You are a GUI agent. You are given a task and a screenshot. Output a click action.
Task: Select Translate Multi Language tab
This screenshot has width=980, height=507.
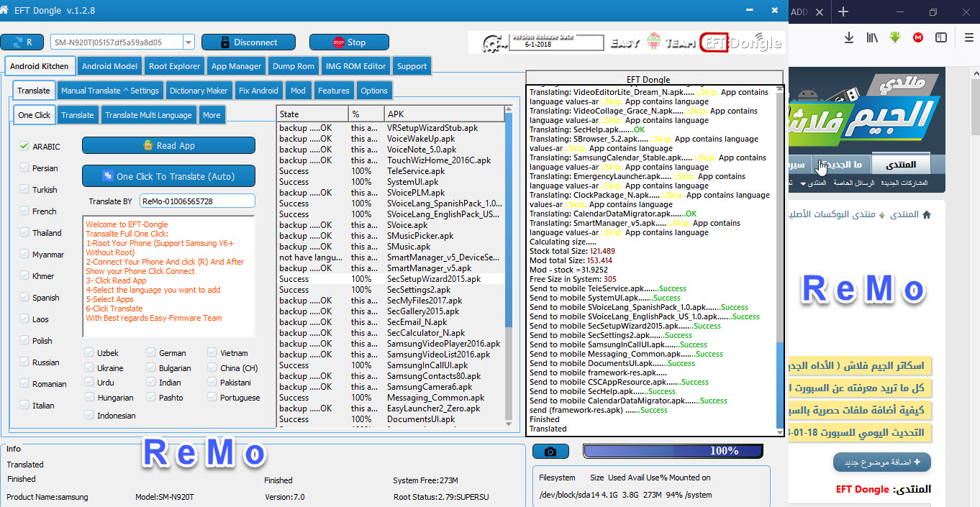click(148, 115)
